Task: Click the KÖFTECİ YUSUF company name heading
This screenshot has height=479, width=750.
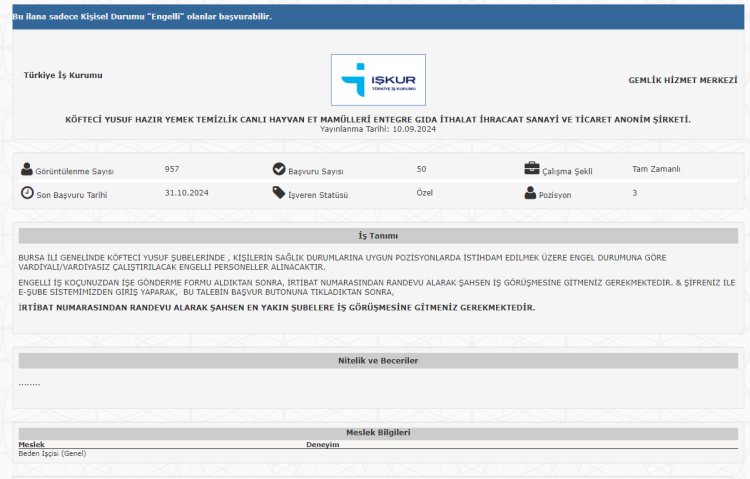Action: tap(378, 119)
